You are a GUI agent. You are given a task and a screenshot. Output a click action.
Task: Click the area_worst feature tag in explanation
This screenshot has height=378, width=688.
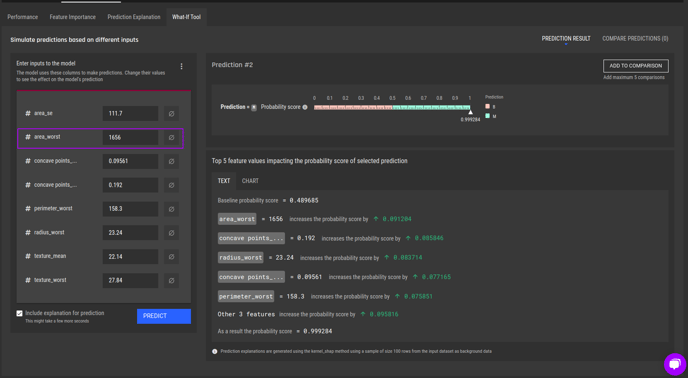[x=237, y=219]
